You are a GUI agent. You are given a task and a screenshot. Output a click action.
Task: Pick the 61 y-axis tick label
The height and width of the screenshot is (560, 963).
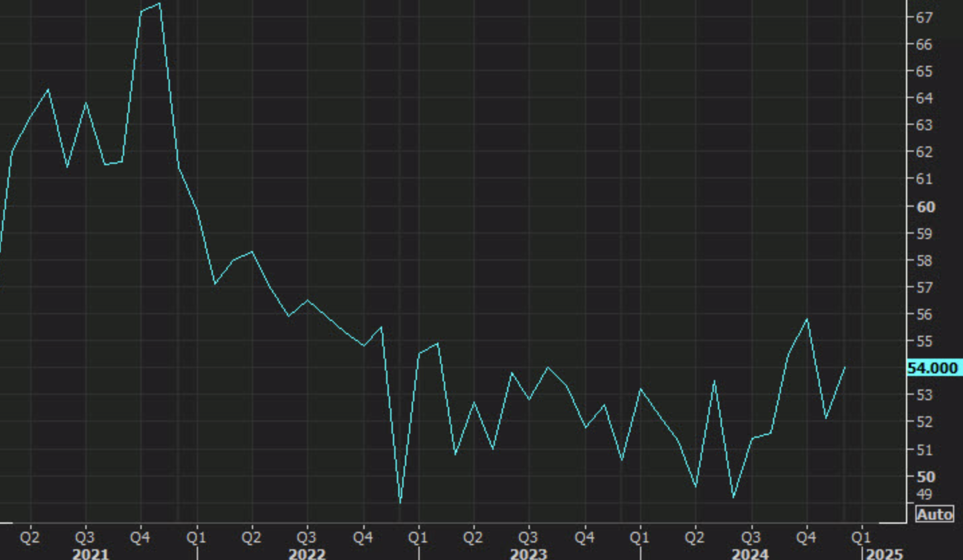[924, 179]
